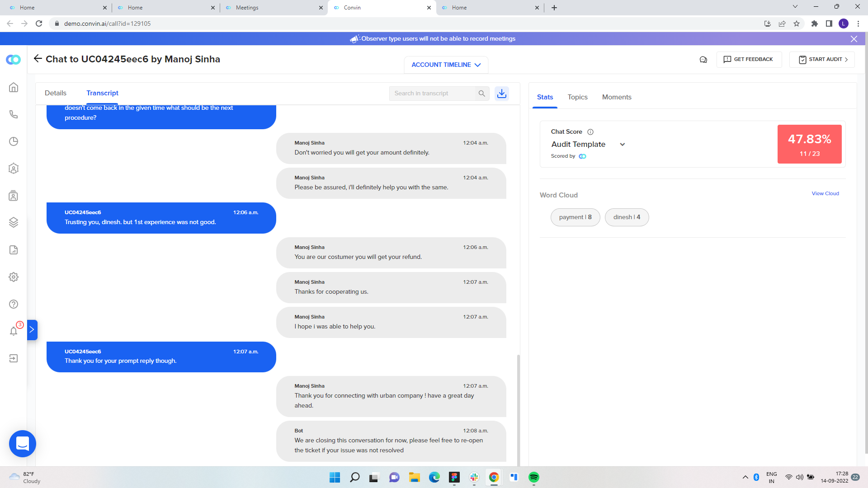The height and width of the screenshot is (488, 868).
Task: Click the search magnifier in transcript box
Action: click(481, 94)
